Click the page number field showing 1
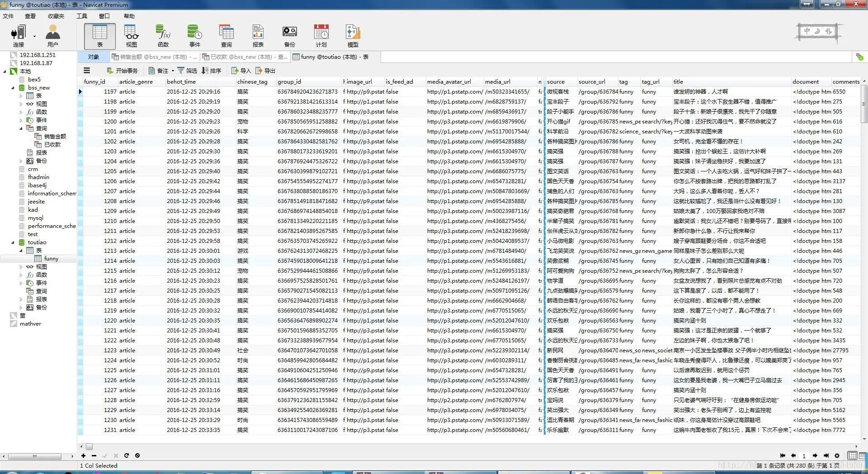The height and width of the screenshot is (474, 868). point(804,456)
